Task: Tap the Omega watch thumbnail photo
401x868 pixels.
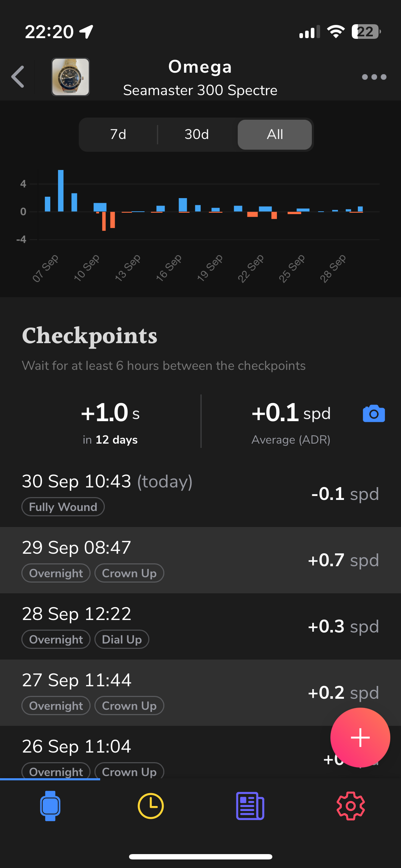Action: tap(71, 77)
